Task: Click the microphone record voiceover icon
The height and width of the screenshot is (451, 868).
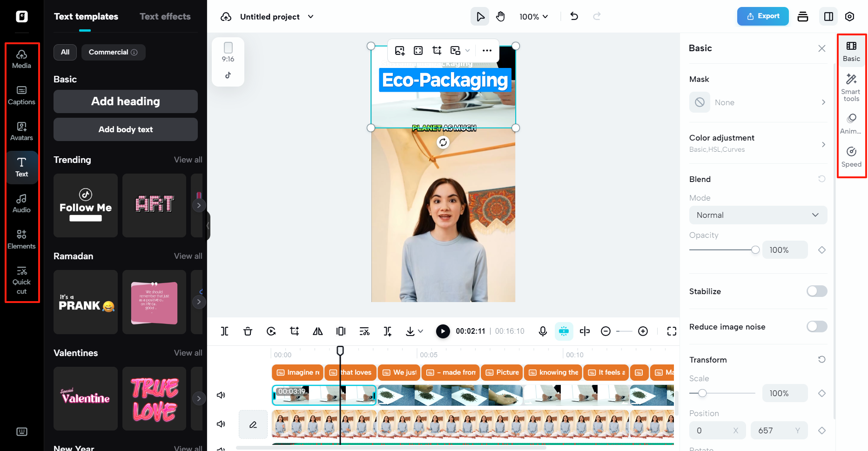Action: click(542, 331)
